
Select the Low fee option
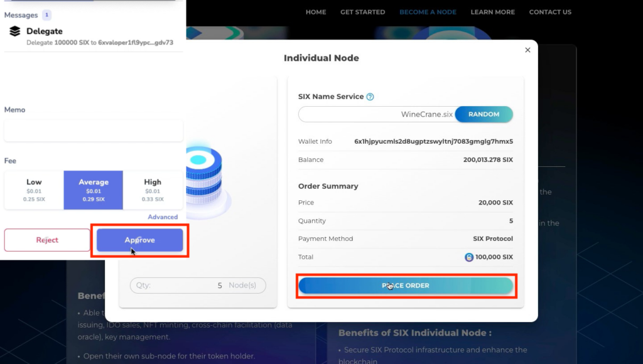(x=34, y=190)
